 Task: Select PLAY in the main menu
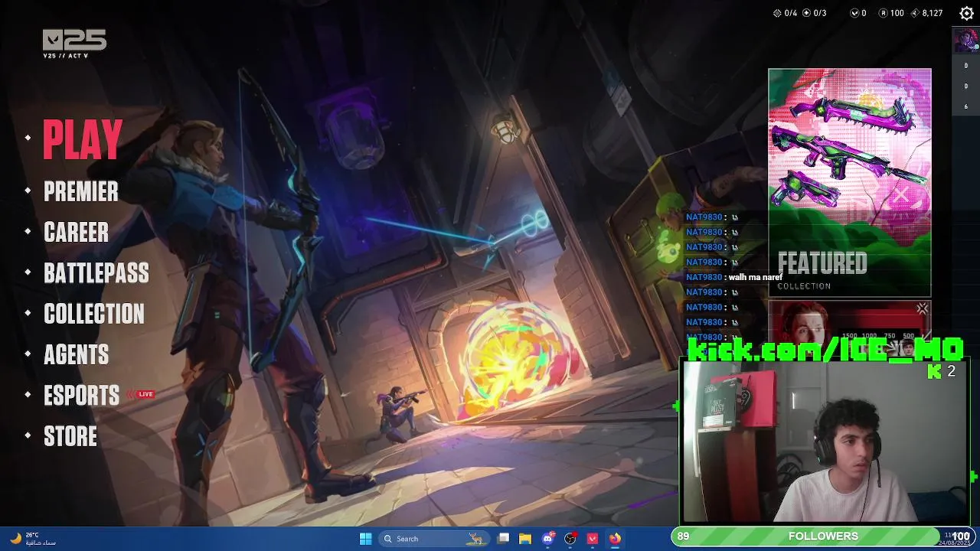[x=83, y=139]
